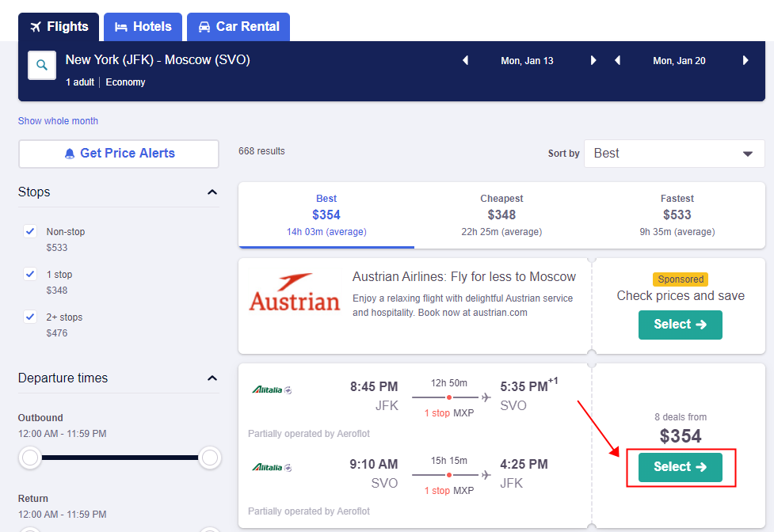Click New York (JFK) - Moscow (SVO) route

(x=158, y=59)
